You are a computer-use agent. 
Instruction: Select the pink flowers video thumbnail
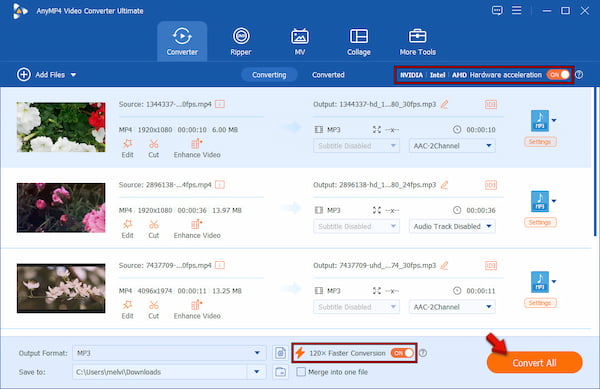point(61,208)
